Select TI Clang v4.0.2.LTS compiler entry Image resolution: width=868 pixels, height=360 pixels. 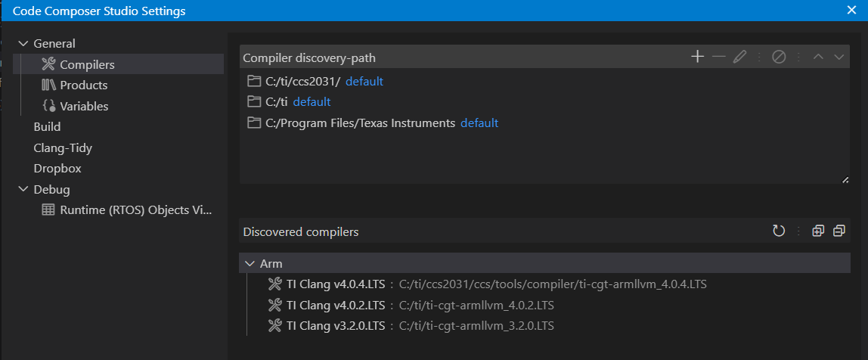[x=336, y=306]
